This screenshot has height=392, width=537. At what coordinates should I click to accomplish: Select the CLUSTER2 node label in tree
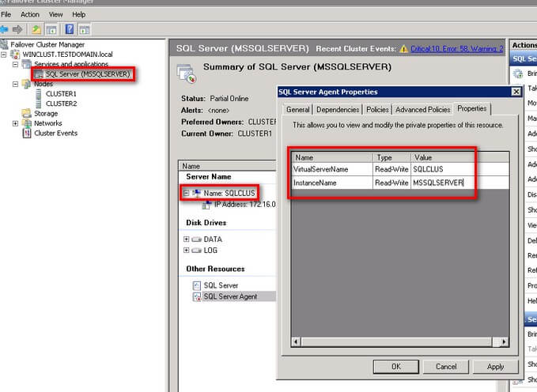click(62, 104)
